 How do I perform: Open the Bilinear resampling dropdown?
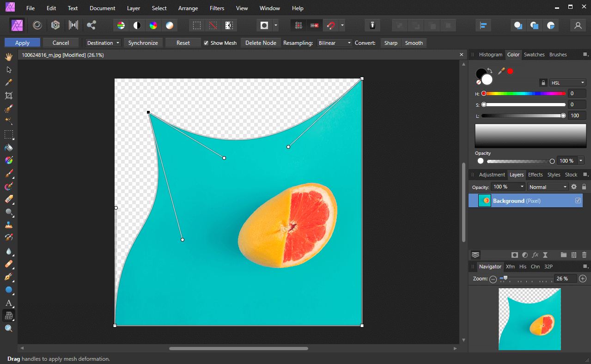(x=335, y=43)
